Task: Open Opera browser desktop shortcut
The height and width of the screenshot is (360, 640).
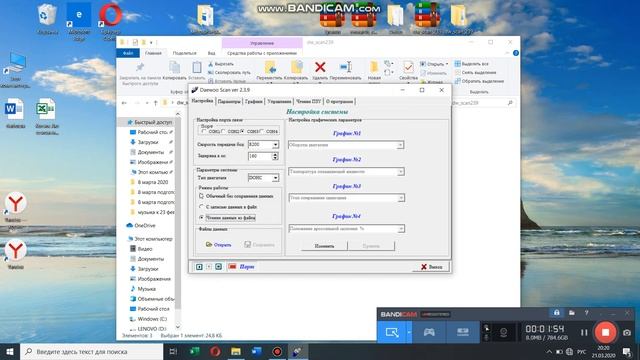Action: [111, 15]
